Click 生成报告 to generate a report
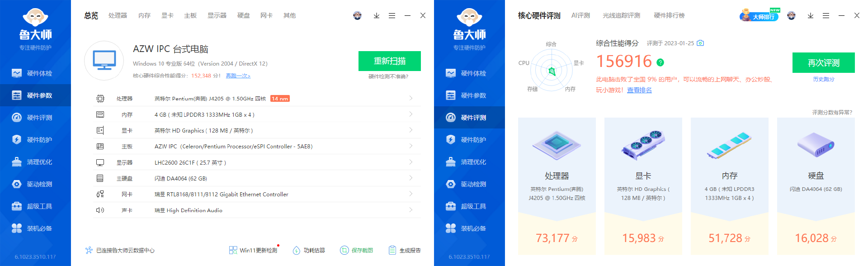The width and height of the screenshot is (868, 266). [x=405, y=250]
